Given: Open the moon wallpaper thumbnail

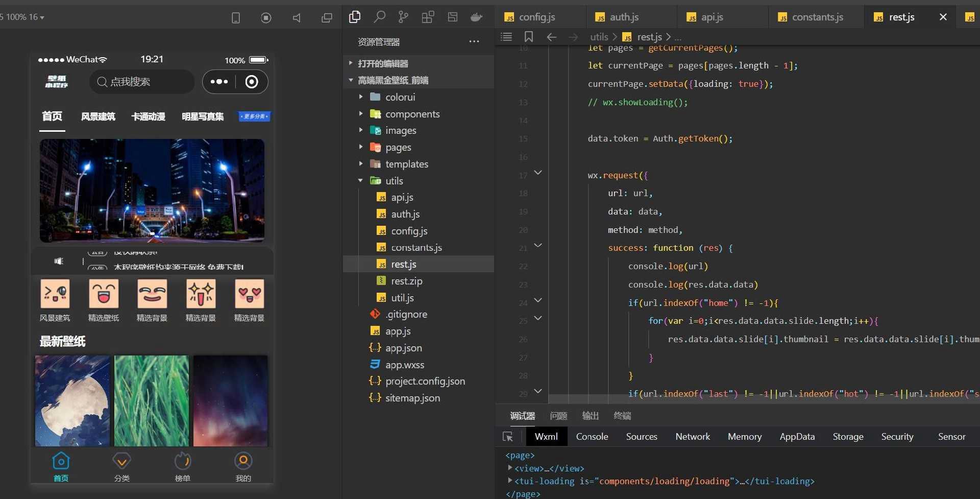Looking at the screenshot, I should [x=72, y=401].
